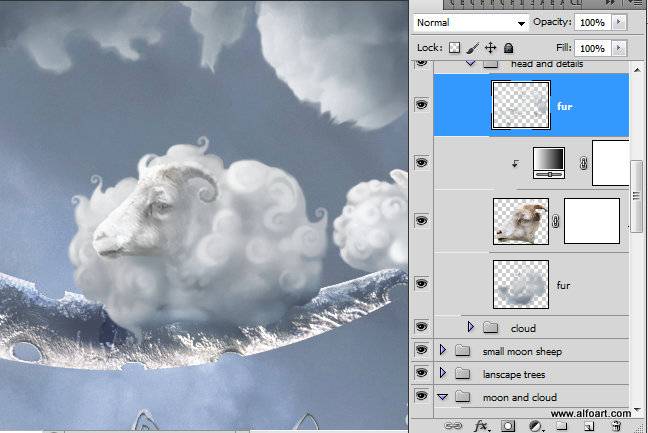Lock all padlock icon
648x433 pixels.
point(508,48)
